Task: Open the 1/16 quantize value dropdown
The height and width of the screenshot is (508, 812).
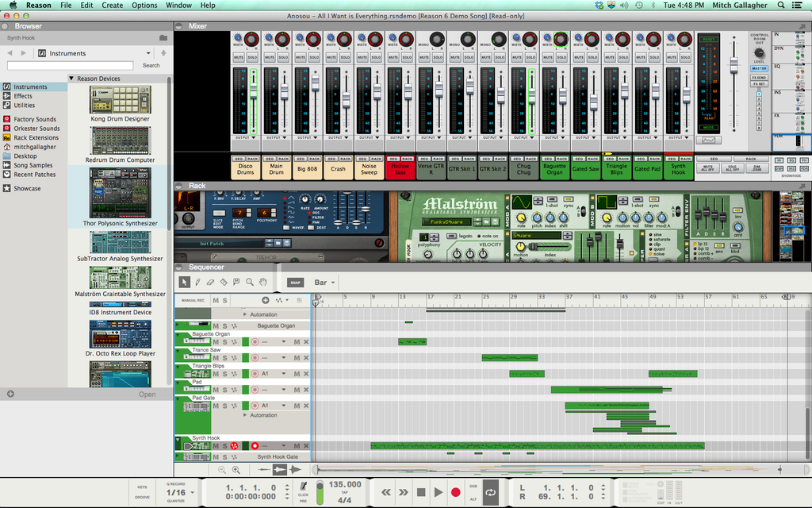Action: (175, 492)
